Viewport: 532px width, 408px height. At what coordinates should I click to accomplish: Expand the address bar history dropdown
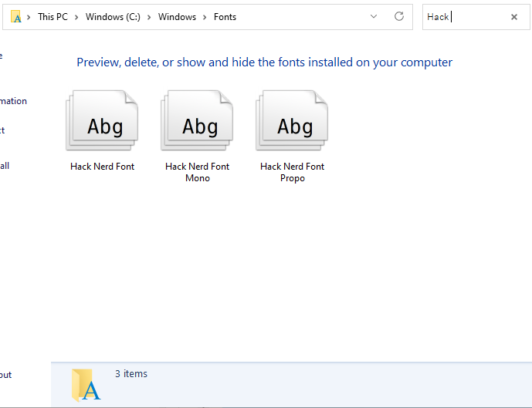(x=374, y=16)
